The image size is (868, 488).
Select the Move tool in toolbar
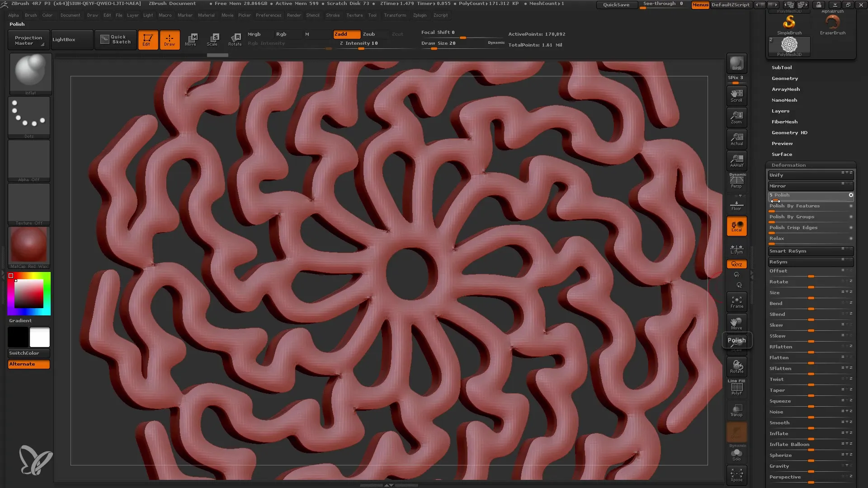[190, 39]
